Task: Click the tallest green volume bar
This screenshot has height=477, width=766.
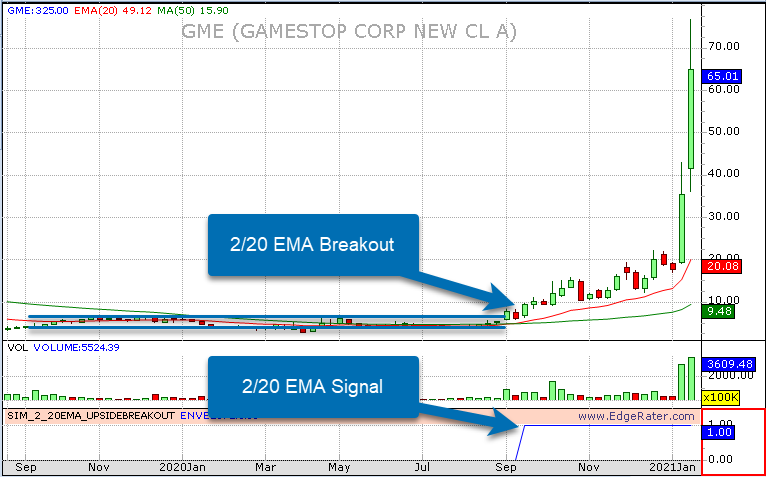Action: tap(691, 379)
